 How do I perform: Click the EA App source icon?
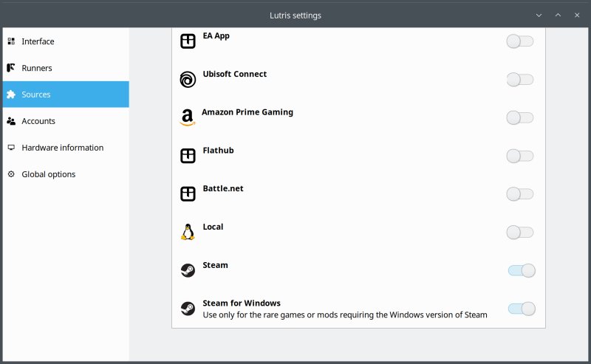click(x=188, y=41)
